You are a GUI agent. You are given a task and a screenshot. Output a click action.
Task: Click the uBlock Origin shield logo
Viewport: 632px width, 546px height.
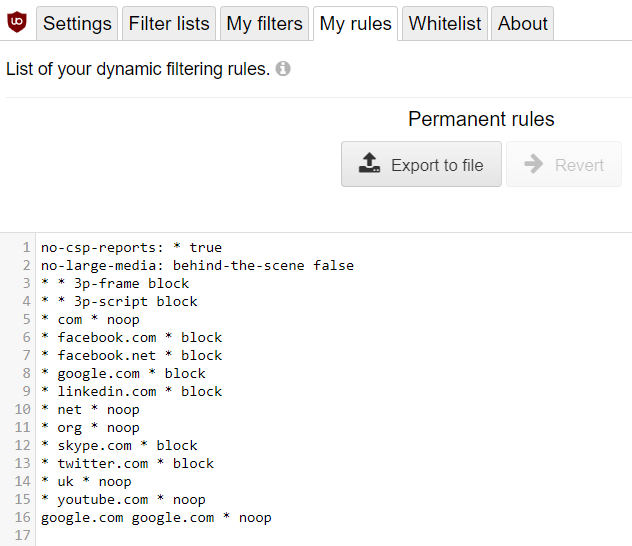17,23
